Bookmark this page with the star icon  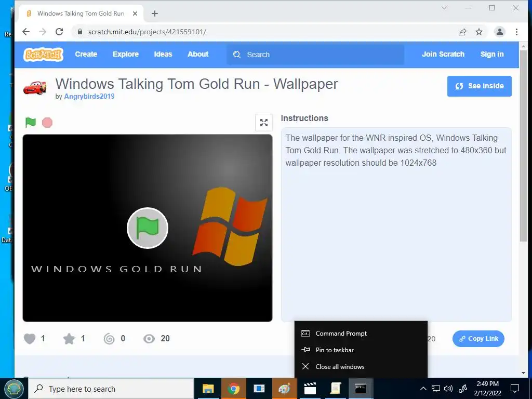(x=478, y=32)
